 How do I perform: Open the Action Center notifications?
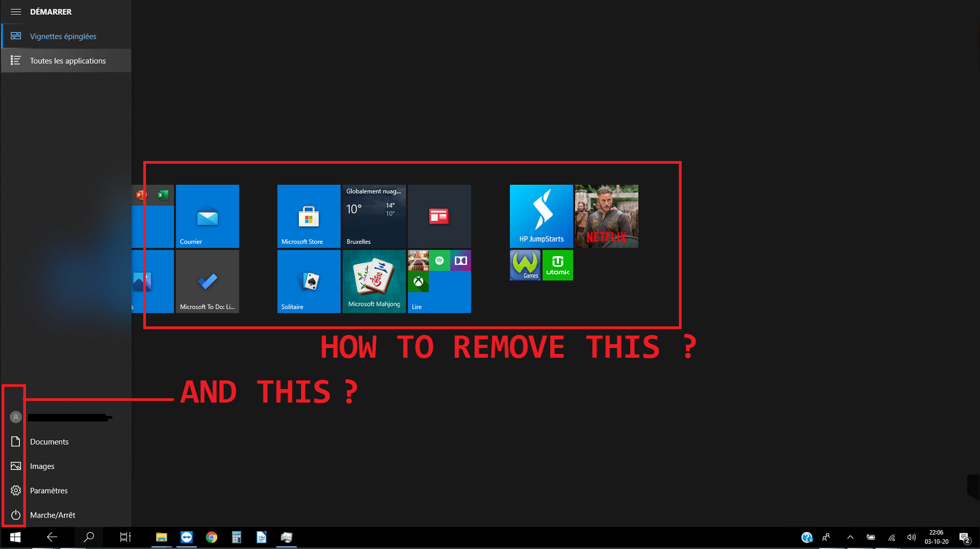pyautogui.click(x=965, y=537)
